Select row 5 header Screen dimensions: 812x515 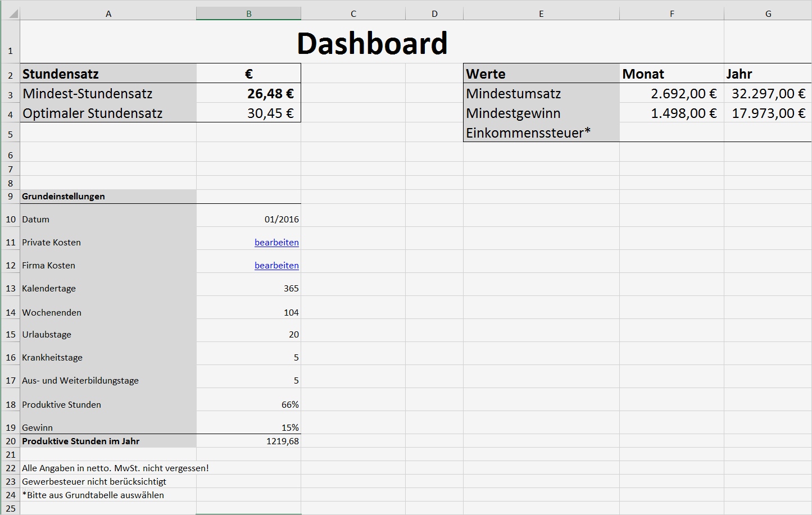(11, 132)
